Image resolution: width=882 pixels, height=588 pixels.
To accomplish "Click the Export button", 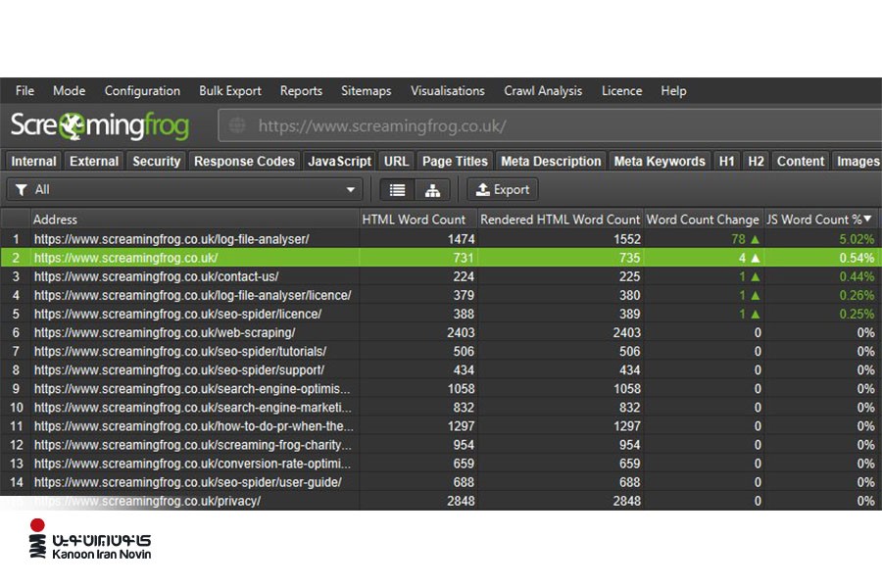I will click(502, 190).
